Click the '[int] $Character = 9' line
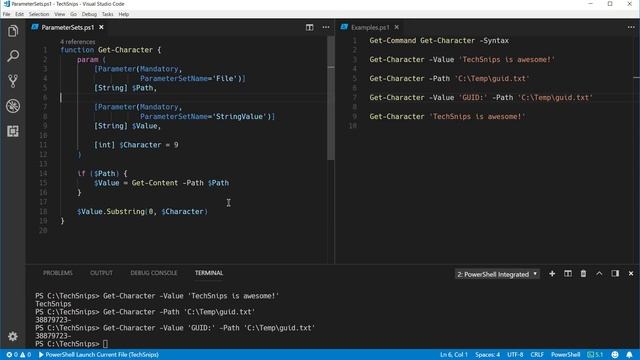The image size is (640, 360). point(136,145)
